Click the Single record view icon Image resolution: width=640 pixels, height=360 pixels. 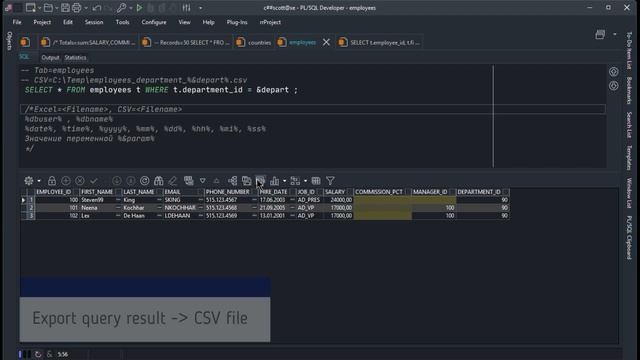pos(189,181)
